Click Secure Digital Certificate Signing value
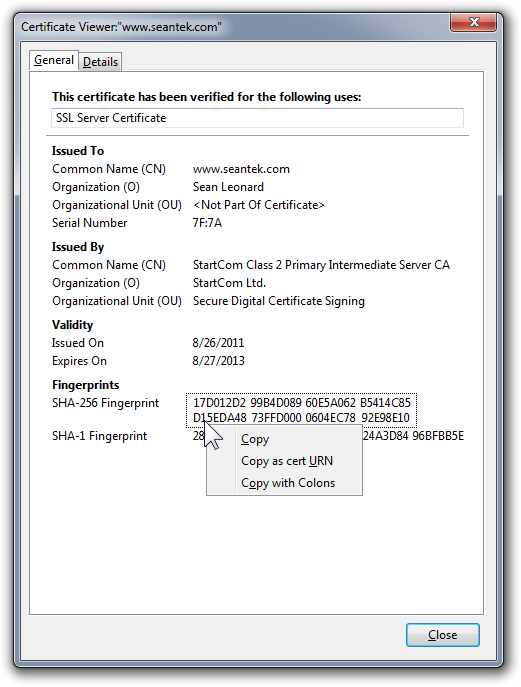 [279, 301]
